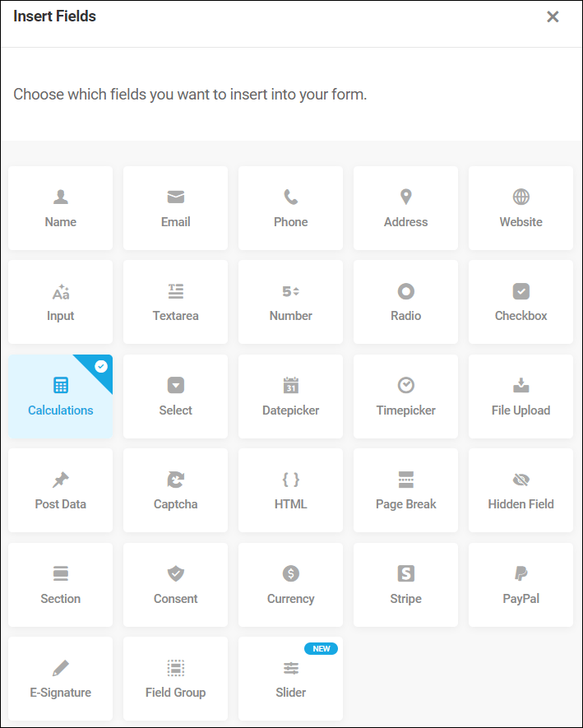Viewport: 583px width, 728px height.
Task: Select the Stripe payment field
Action: pyautogui.click(x=405, y=585)
